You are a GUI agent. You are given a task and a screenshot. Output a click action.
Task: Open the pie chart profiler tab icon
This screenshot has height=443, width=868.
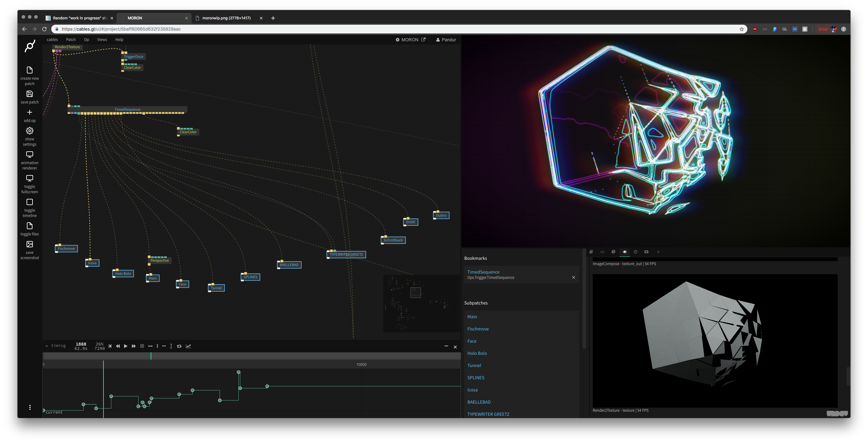pyautogui.click(x=613, y=252)
